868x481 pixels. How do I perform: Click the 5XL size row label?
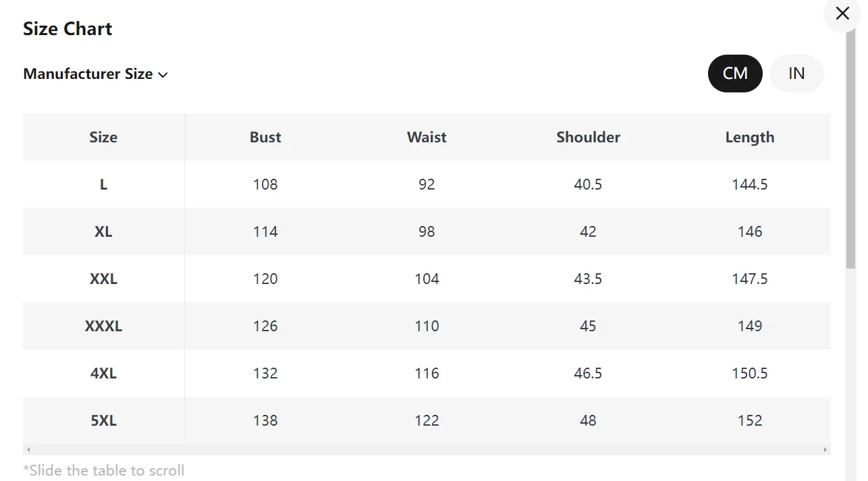click(x=103, y=420)
